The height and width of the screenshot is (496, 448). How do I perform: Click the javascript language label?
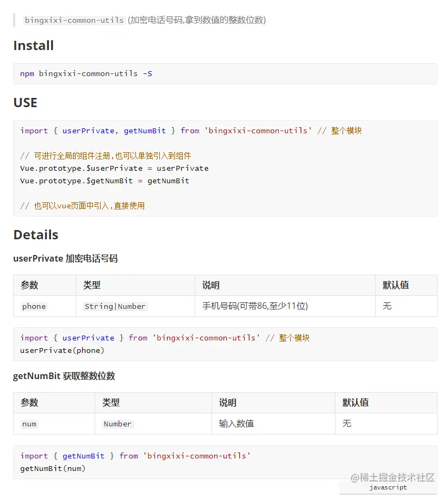[x=388, y=487]
